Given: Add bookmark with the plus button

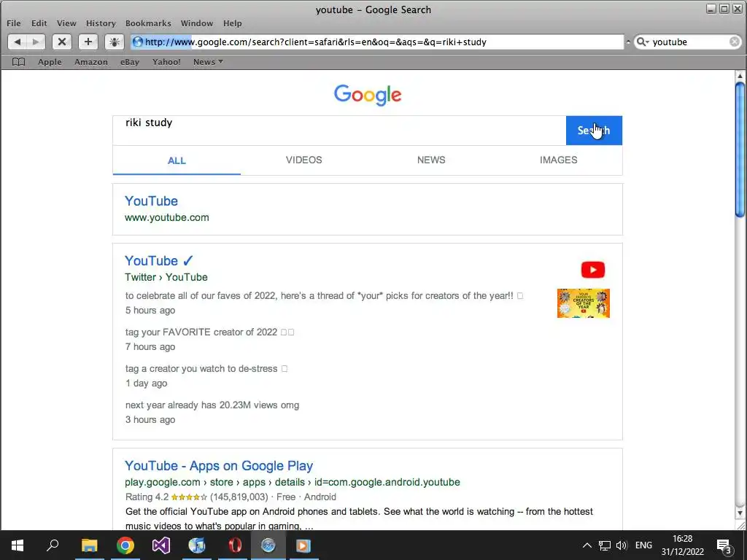Looking at the screenshot, I should (88, 42).
